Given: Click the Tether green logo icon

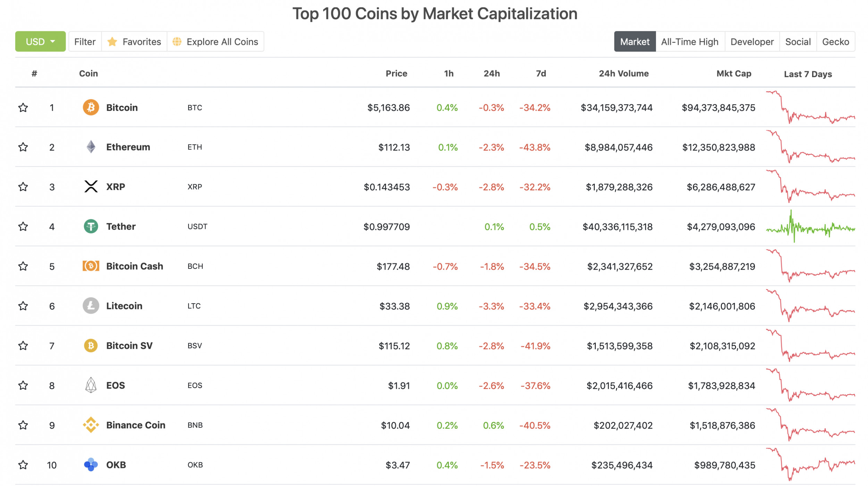Looking at the screenshot, I should pos(91,226).
